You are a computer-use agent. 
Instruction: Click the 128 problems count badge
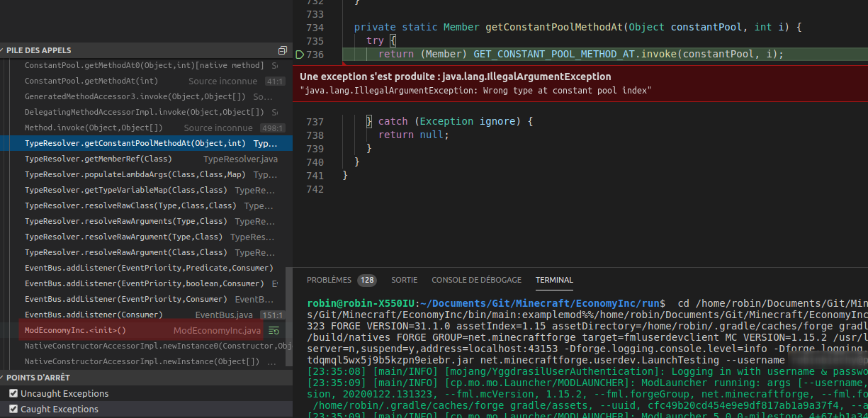[366, 280]
